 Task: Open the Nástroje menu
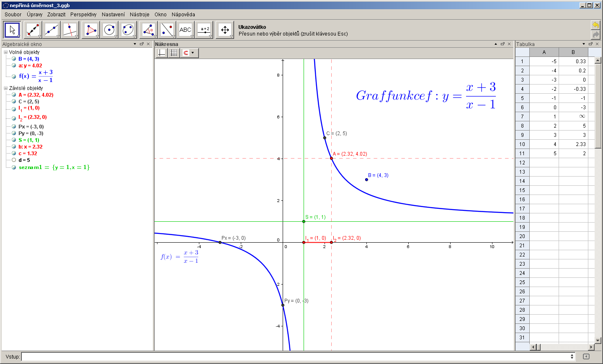coord(139,14)
